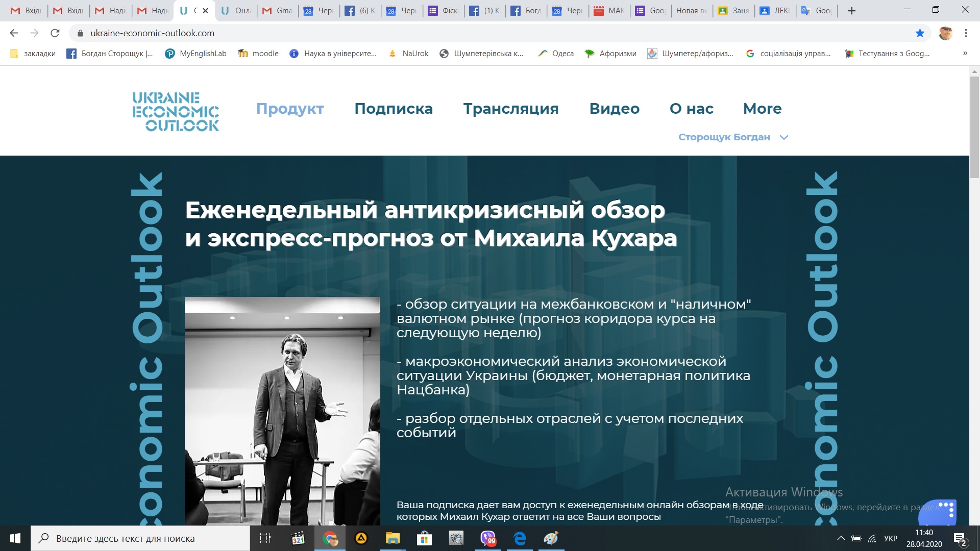Show hidden system tray icons
This screenshot has width=980, height=551.
pos(841,538)
